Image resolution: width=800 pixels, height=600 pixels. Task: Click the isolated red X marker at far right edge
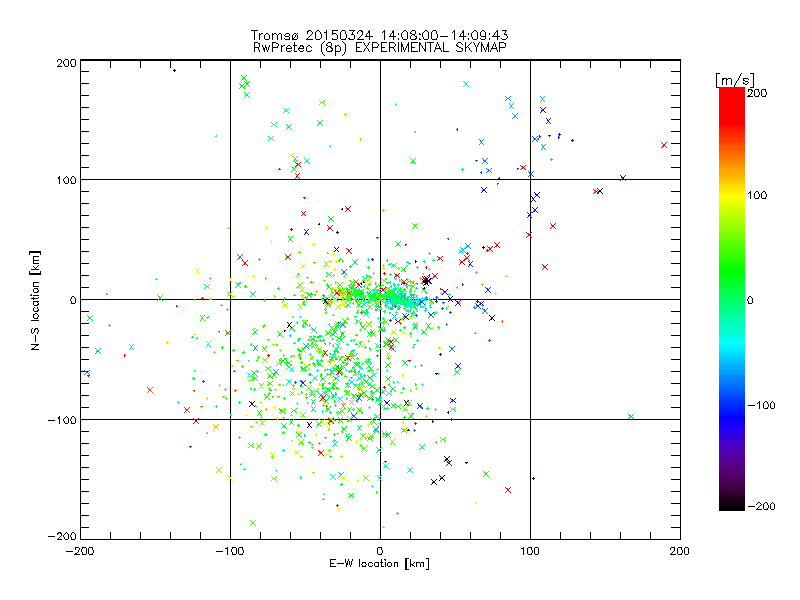coord(664,145)
